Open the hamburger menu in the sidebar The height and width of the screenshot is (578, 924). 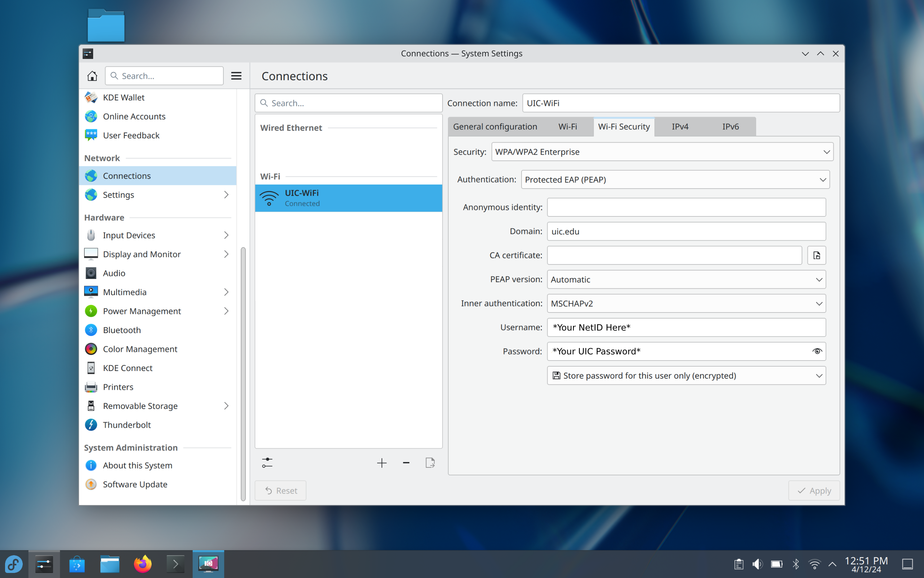(x=236, y=76)
